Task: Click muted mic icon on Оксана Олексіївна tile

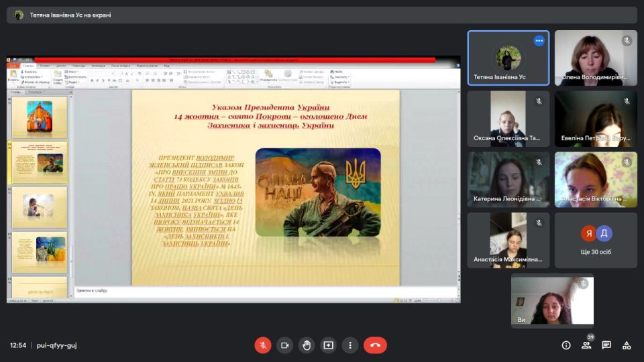Action: point(539,101)
